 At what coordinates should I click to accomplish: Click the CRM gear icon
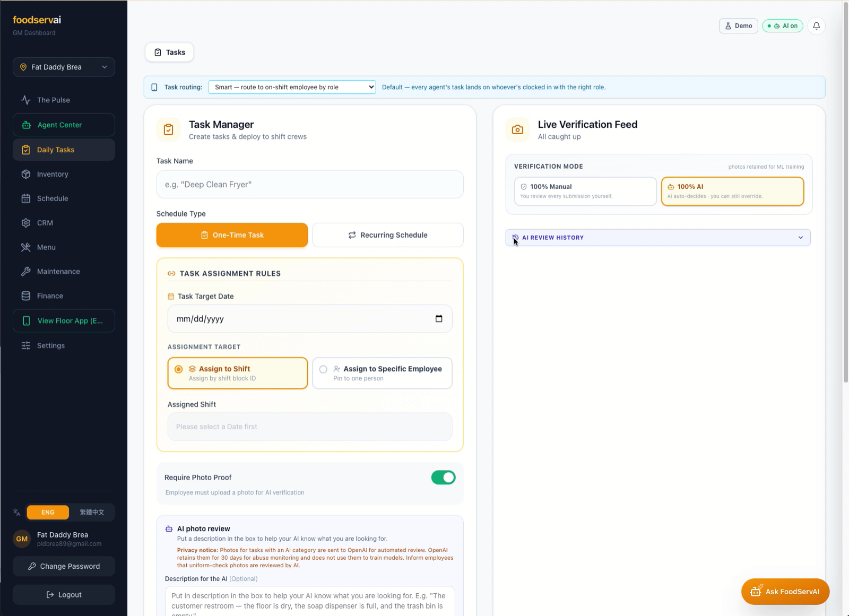25,223
